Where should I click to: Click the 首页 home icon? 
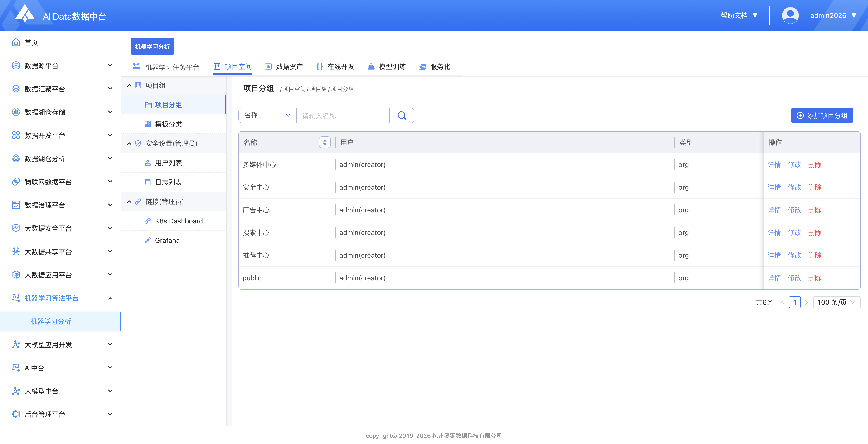tap(16, 42)
